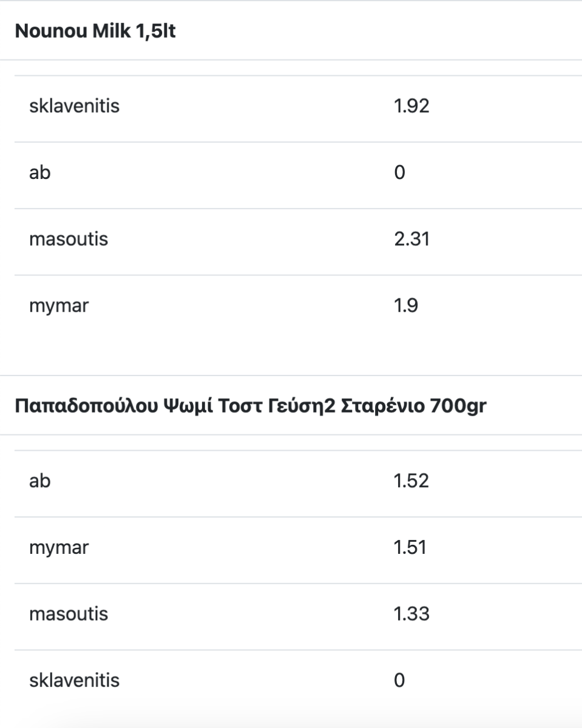This screenshot has width=582, height=728.
Task: Select sklavenitis under Nounou Milk
Action: (x=75, y=106)
